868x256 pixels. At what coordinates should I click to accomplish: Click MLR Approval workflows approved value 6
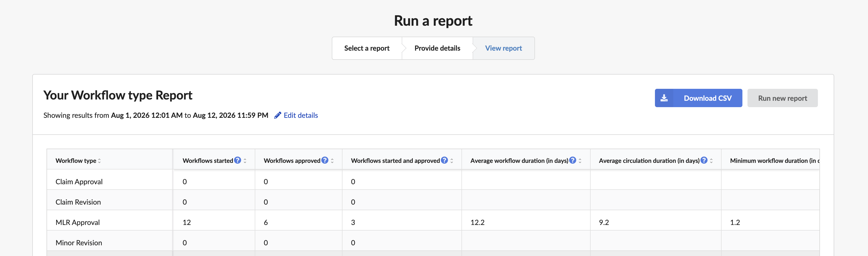pos(266,223)
